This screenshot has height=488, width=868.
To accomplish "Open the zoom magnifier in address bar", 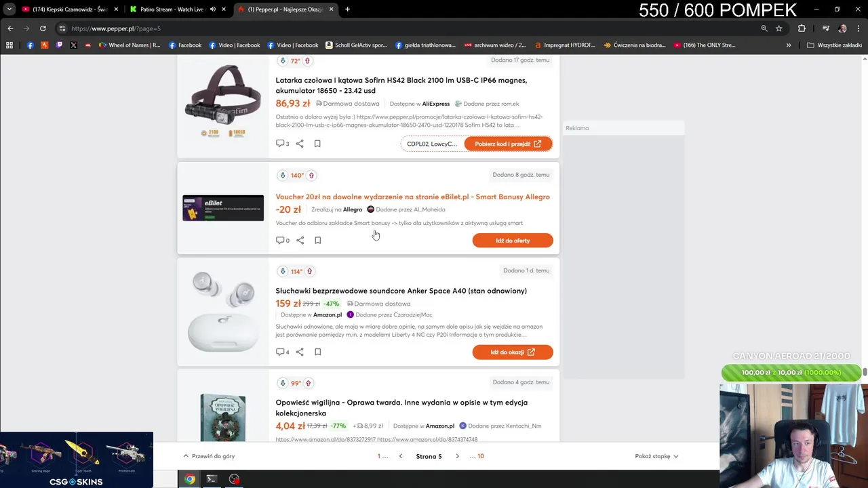I will pyautogui.click(x=764, y=28).
